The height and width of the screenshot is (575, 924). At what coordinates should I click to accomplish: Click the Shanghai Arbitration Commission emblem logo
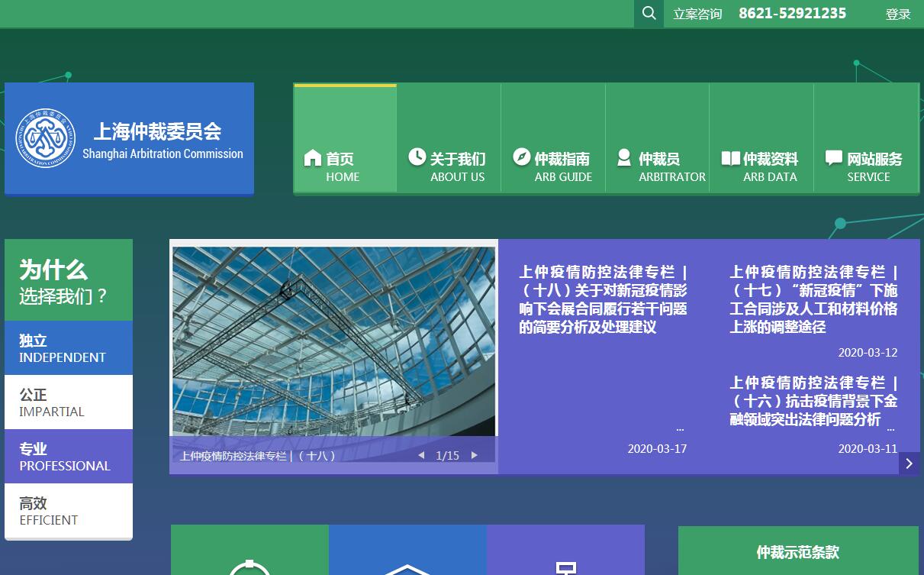(46, 138)
